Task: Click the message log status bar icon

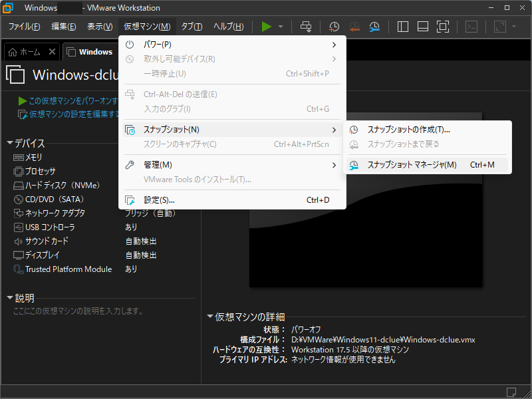Action: pos(511,392)
